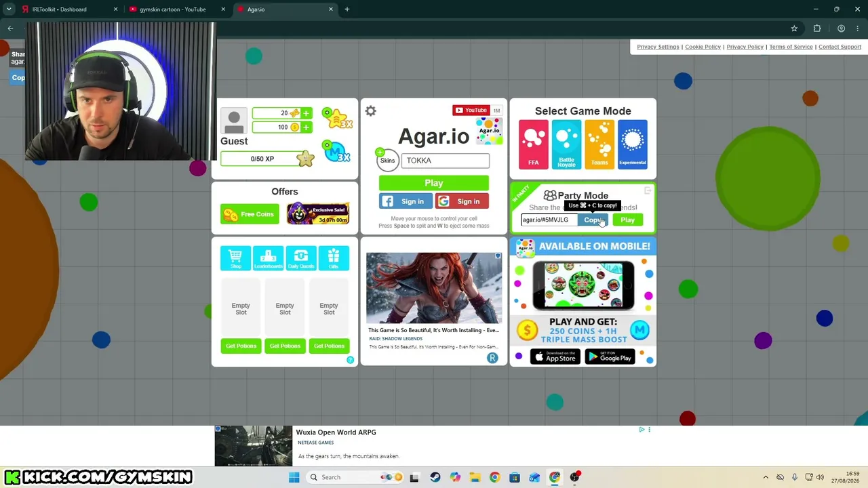Open a new browser tab
Screen dimensions: 868x488
click(x=347, y=9)
